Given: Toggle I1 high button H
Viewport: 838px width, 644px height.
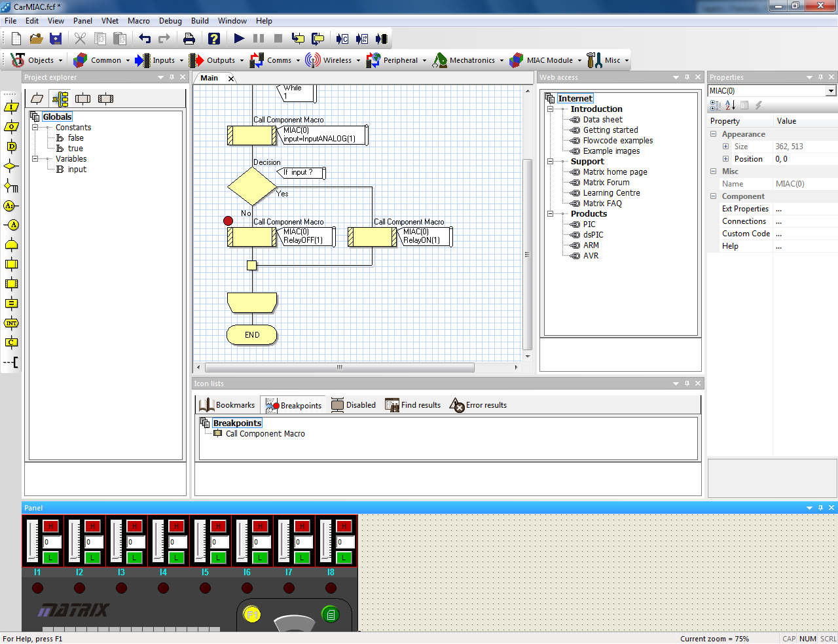Looking at the screenshot, I should pos(50,526).
